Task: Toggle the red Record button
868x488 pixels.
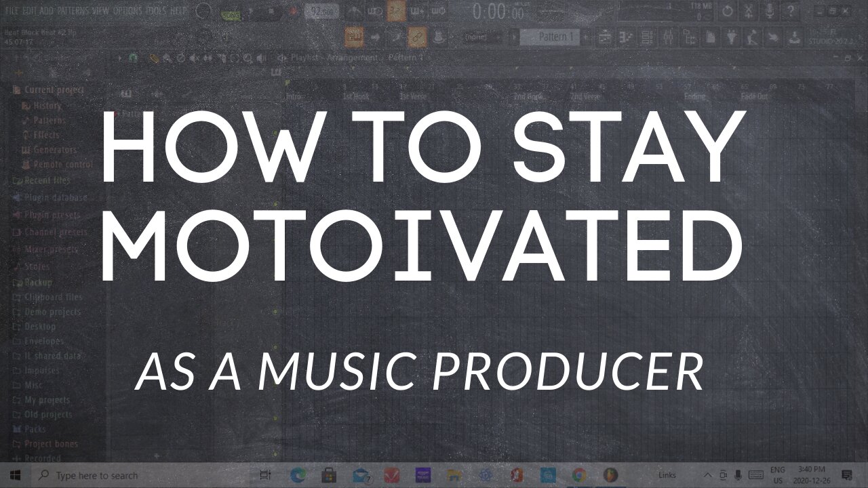Action: point(294,12)
